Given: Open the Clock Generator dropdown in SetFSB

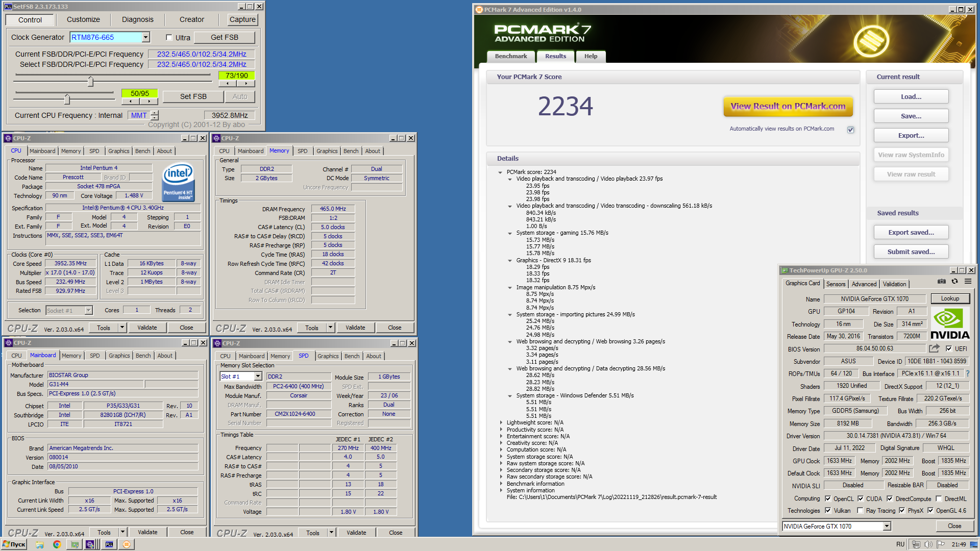Looking at the screenshot, I should (145, 37).
